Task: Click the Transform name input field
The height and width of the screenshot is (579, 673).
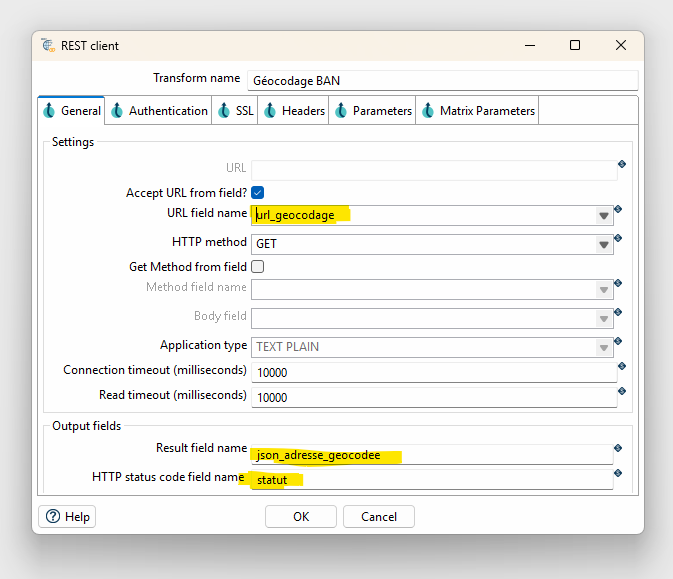Action: [x=442, y=80]
